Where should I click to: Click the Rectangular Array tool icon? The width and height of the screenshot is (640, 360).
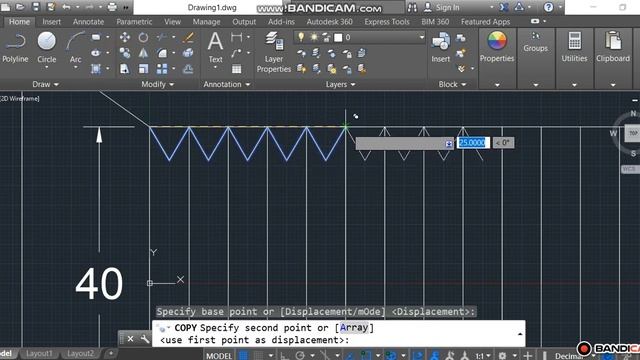click(x=162, y=69)
